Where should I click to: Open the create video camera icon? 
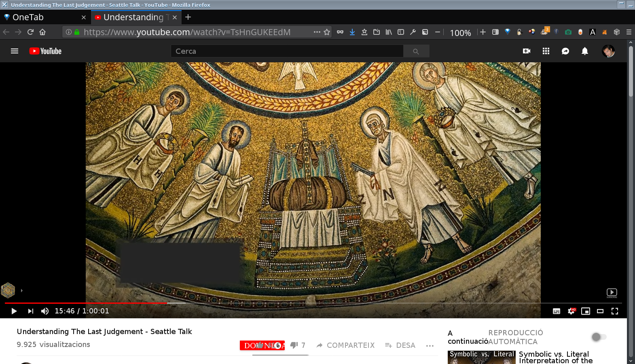[527, 51]
